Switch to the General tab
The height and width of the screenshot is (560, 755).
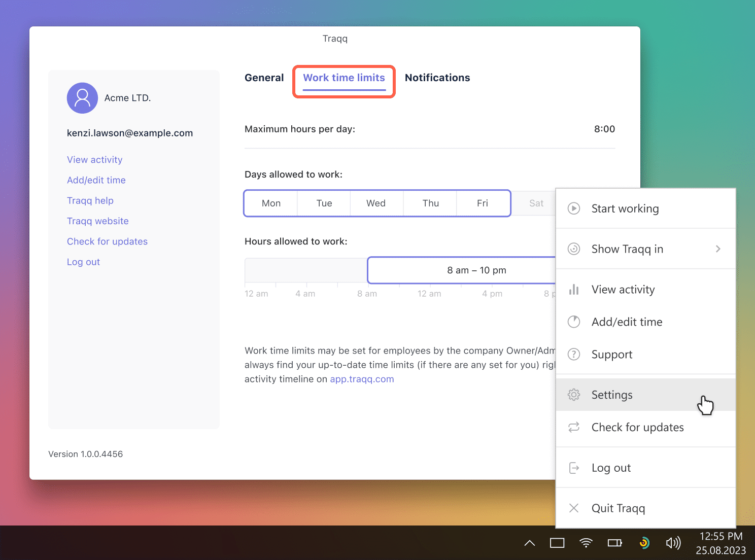coord(264,78)
